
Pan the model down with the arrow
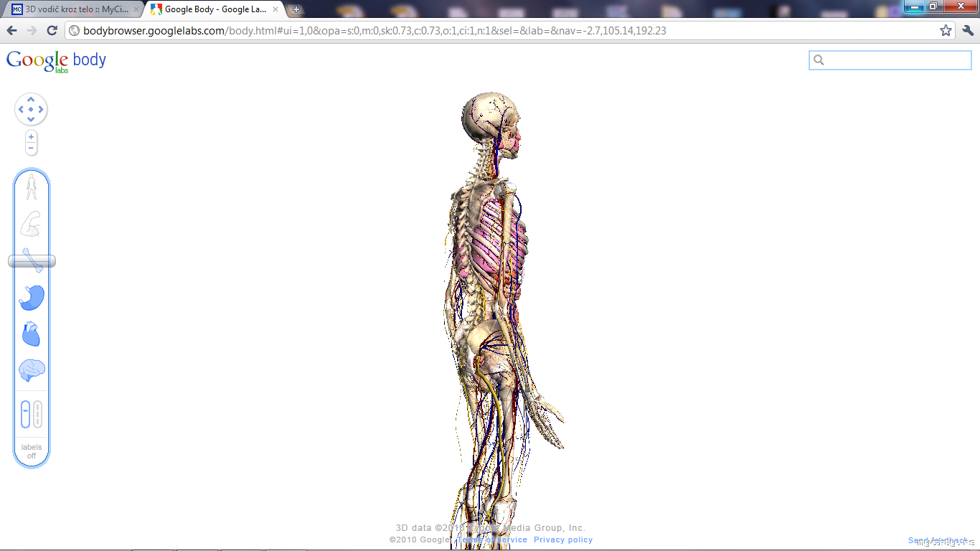31,120
